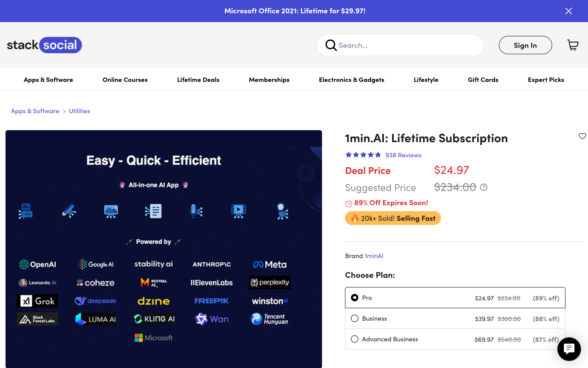
Task: Click the 89% Off Expires Soon text
Action: click(391, 203)
